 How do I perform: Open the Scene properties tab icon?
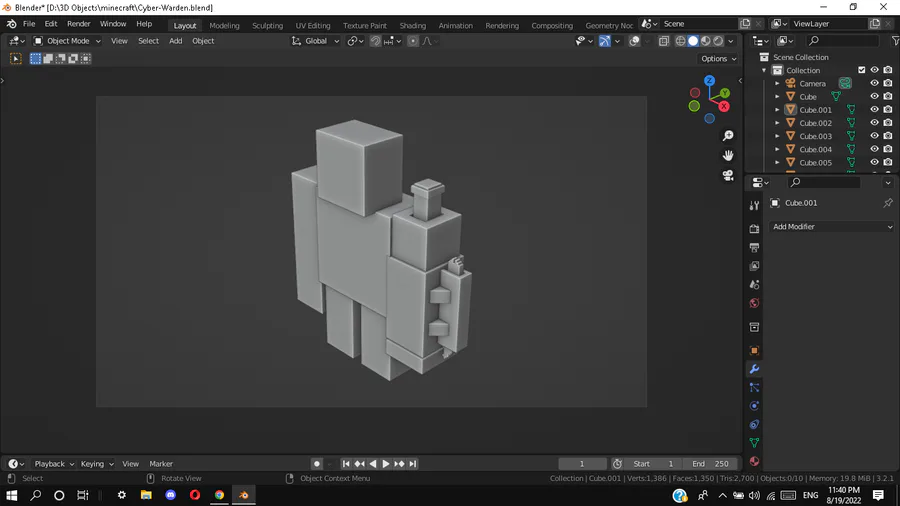click(754, 285)
